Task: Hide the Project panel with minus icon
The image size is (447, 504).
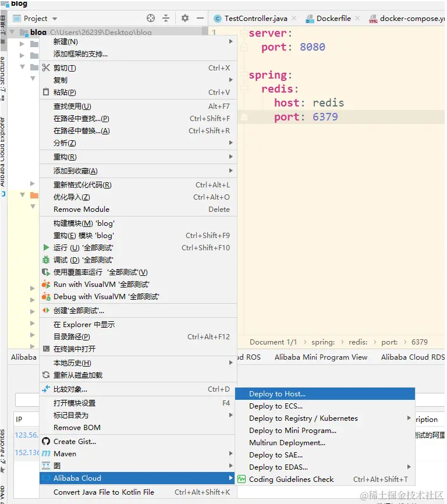Action: pyautogui.click(x=200, y=18)
